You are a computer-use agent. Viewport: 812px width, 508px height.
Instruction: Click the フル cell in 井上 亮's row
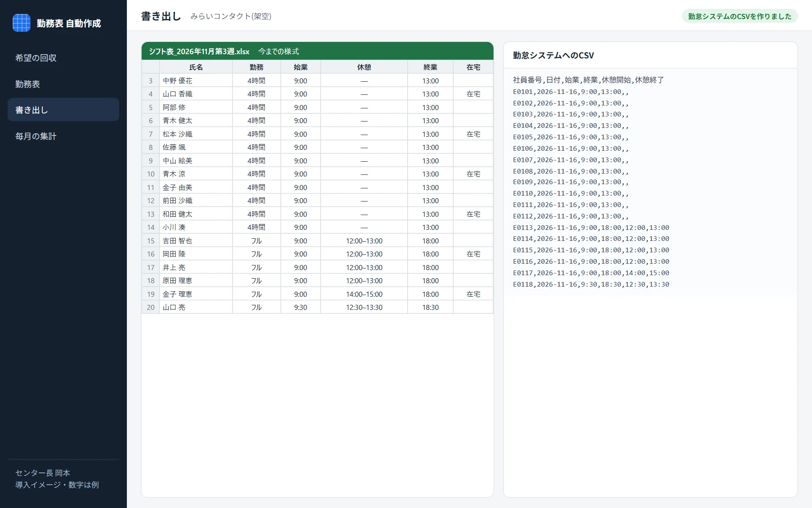[x=256, y=267]
